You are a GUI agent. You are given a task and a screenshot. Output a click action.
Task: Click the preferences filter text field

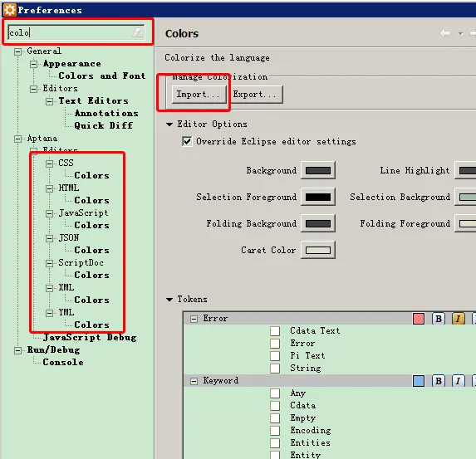76,32
